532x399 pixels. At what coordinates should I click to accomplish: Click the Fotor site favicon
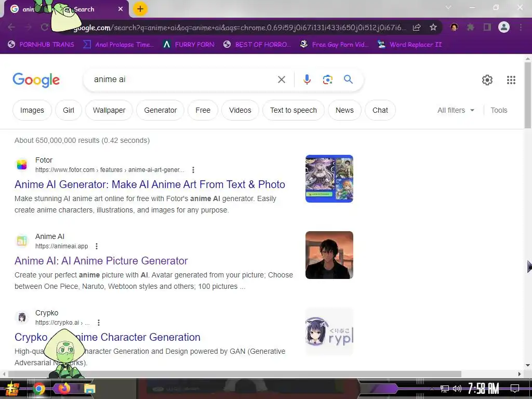[22, 165]
